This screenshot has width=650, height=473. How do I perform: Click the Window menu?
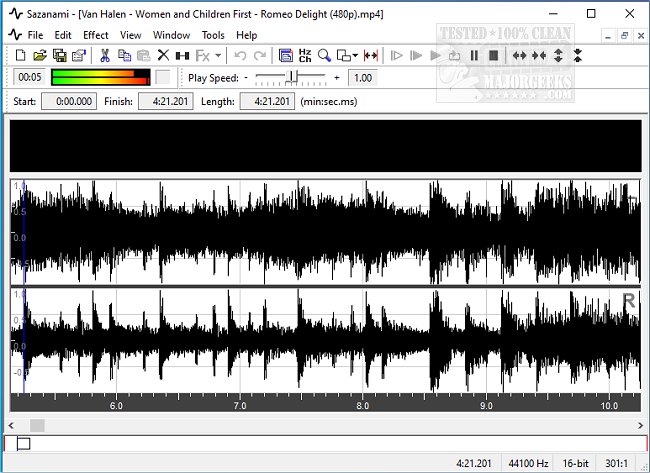point(171,35)
